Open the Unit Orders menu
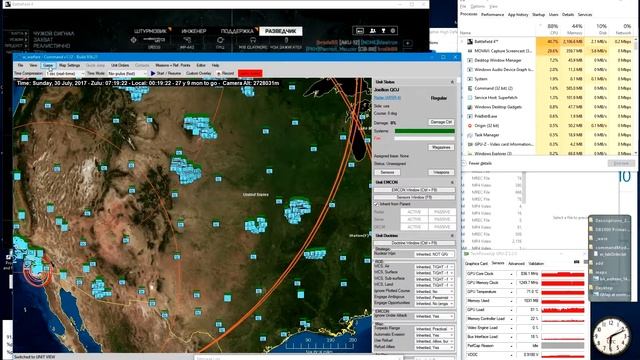 coord(120,65)
